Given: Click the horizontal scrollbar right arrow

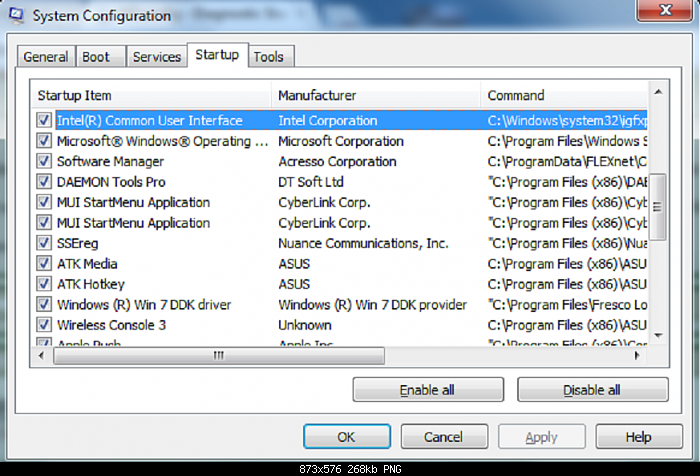Looking at the screenshot, I should 637,356.
